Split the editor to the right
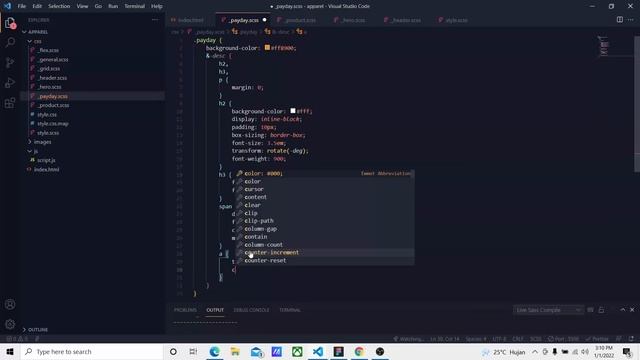This screenshot has height=360, width=640. pyautogui.click(x=620, y=20)
